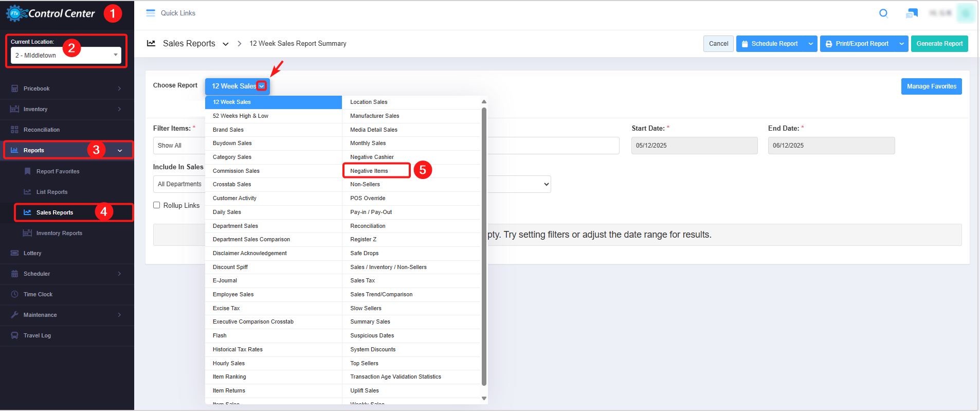Open the chat messages icon in header

[x=912, y=13]
